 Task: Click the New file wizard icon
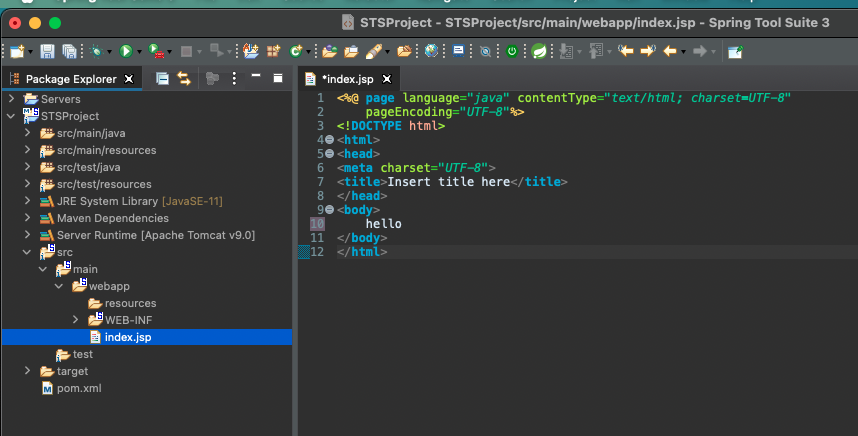16,51
